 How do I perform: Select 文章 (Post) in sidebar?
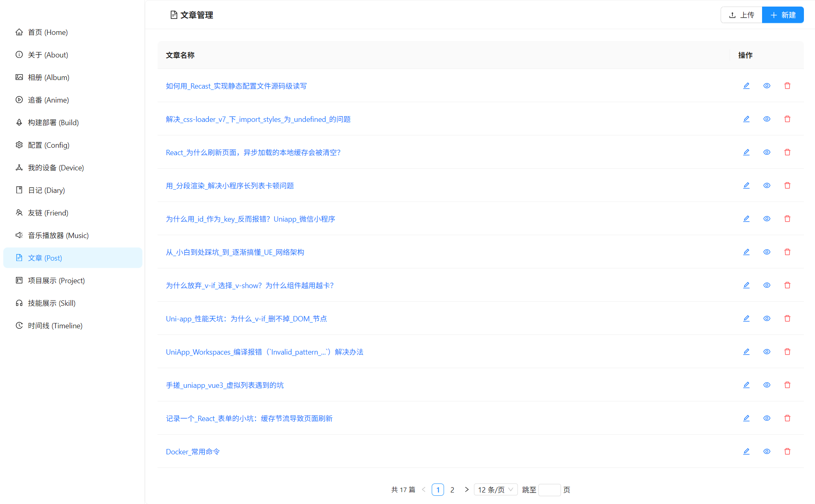(x=73, y=258)
